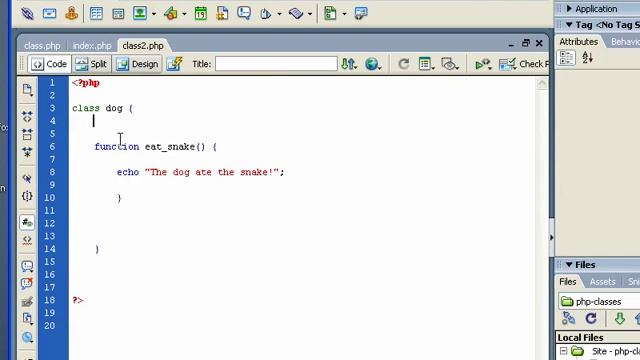This screenshot has height=360, width=640.
Task: Open the Script icon dropdown arrow
Action: tap(310, 14)
